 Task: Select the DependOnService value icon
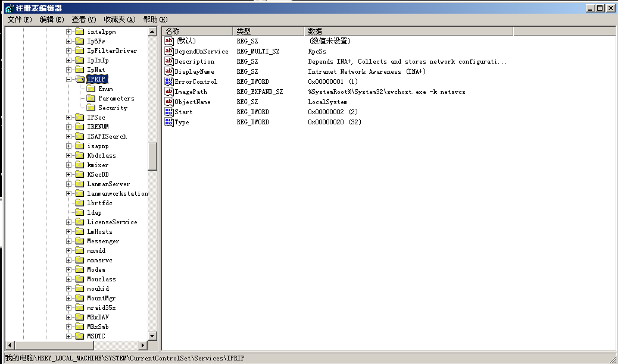tap(168, 51)
